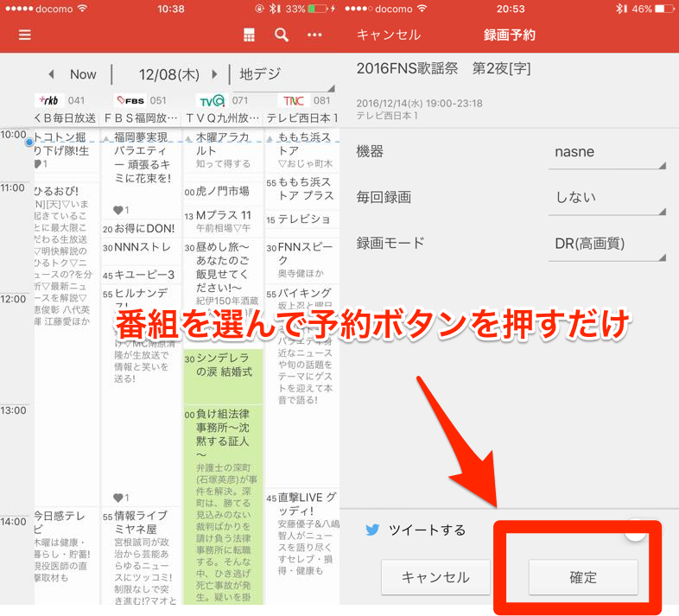
Task: Jump to Now in the guide
Action: [83, 74]
